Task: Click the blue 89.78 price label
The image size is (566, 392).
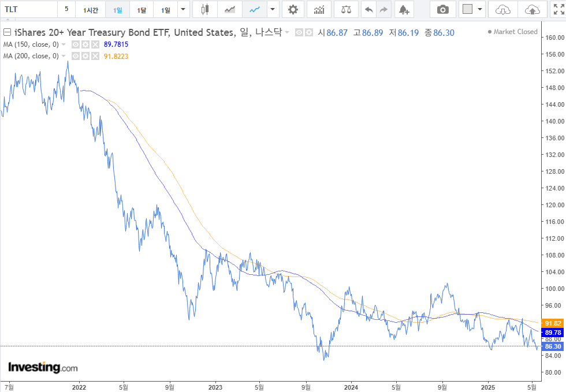Action: coord(553,333)
